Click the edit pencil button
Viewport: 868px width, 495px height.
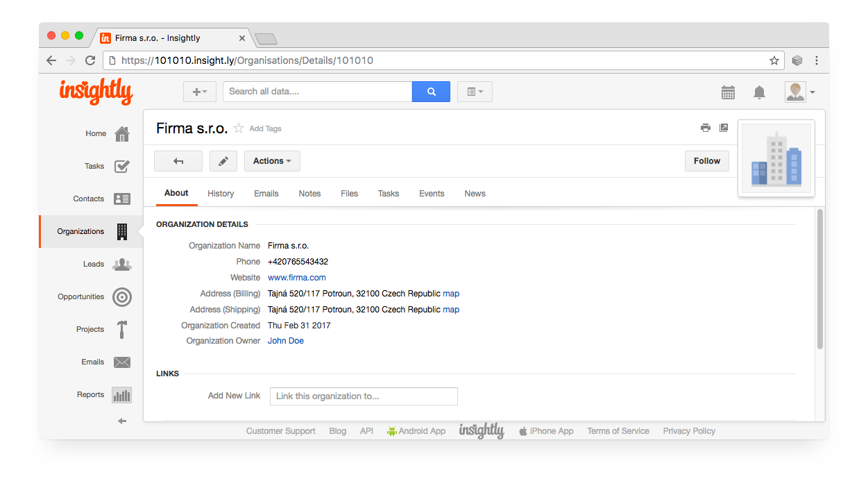(x=223, y=161)
